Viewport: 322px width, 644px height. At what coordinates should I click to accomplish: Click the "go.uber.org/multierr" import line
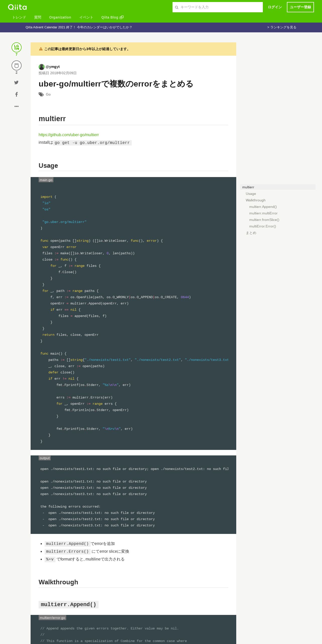[x=64, y=222]
